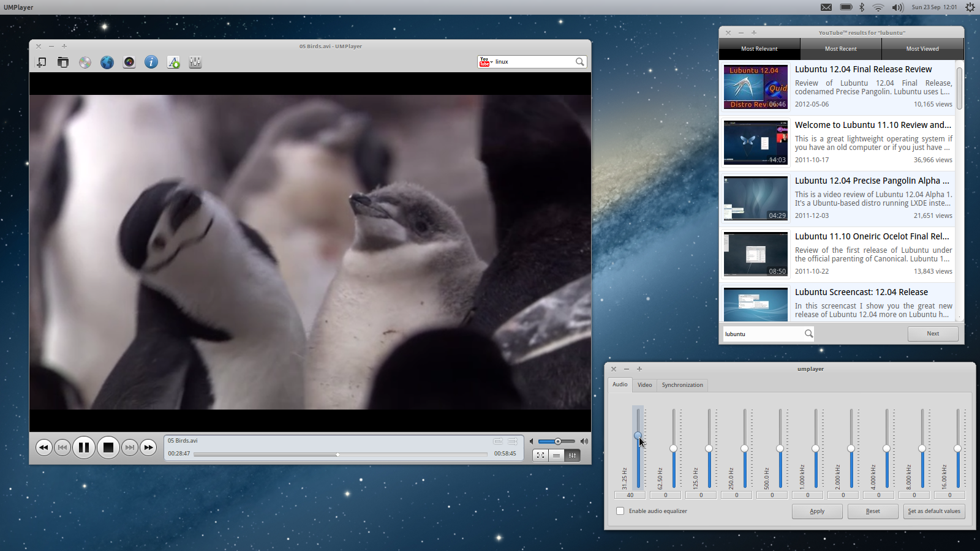Click Reset in the equalizer window

tap(873, 511)
